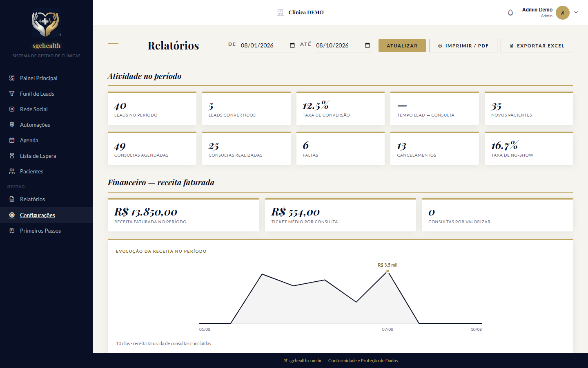This screenshot has width=588, height=368.
Task: Click the Admin Demo avatar
Action: (563, 13)
